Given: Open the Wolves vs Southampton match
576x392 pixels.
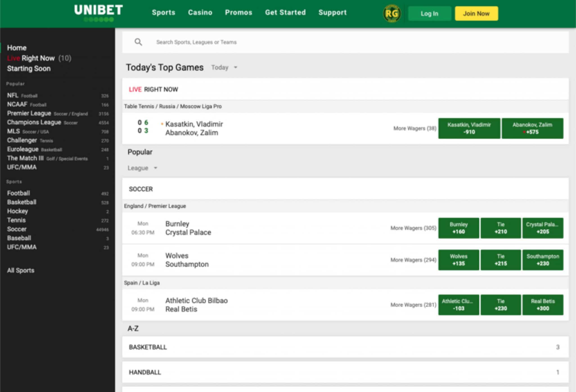Looking at the screenshot, I should point(187,260).
